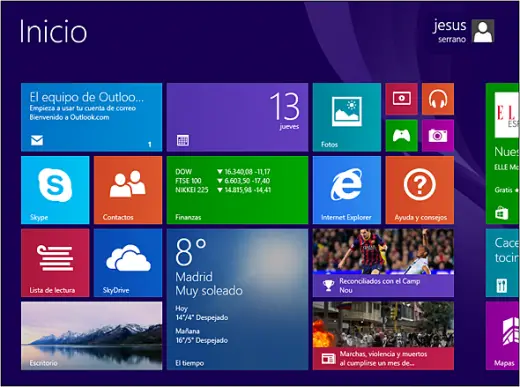Open the Xbox games controller tile
Image resolution: width=520 pixels, height=387 pixels.
pyautogui.click(x=401, y=136)
